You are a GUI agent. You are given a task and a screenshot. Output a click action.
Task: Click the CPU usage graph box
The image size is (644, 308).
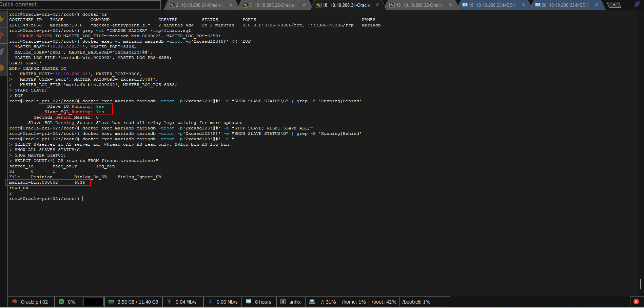93,302
